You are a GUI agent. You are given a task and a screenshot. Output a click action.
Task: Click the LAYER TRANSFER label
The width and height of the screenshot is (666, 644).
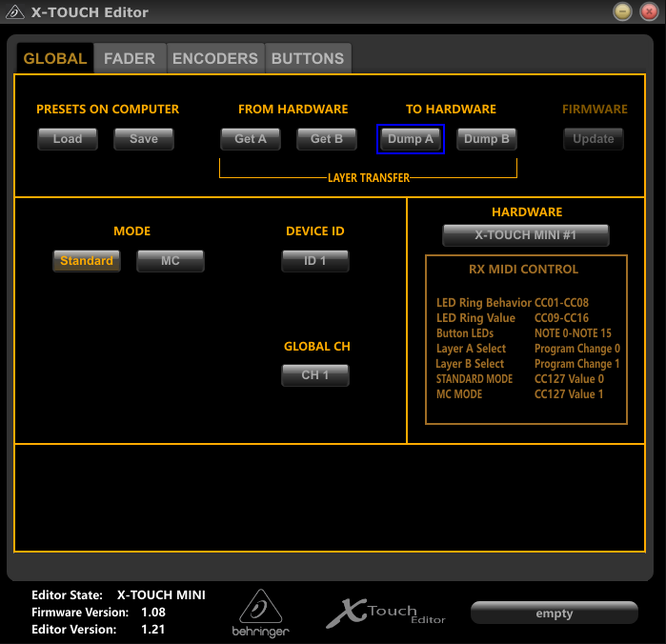coord(369,177)
